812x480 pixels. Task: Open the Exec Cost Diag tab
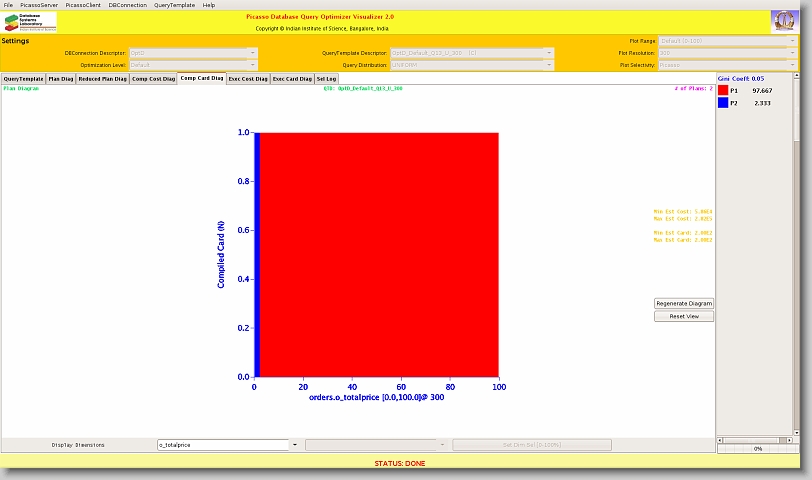[248, 78]
